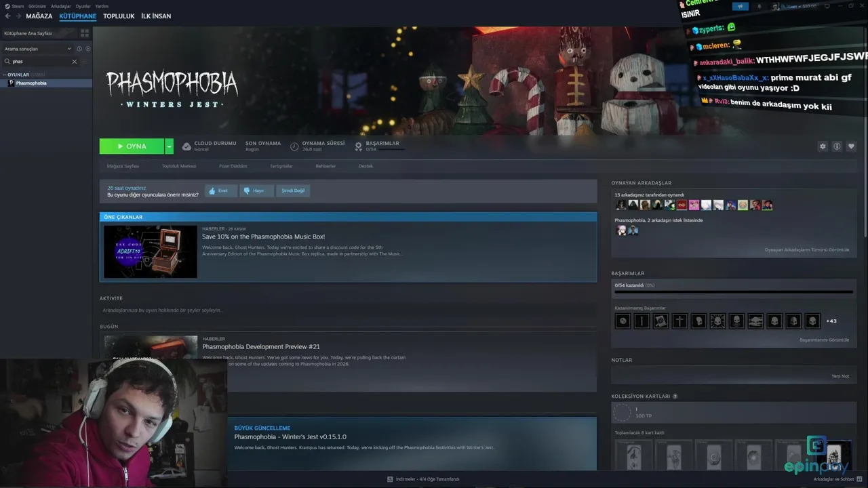Open game settings gear icon

pyautogui.click(x=823, y=146)
